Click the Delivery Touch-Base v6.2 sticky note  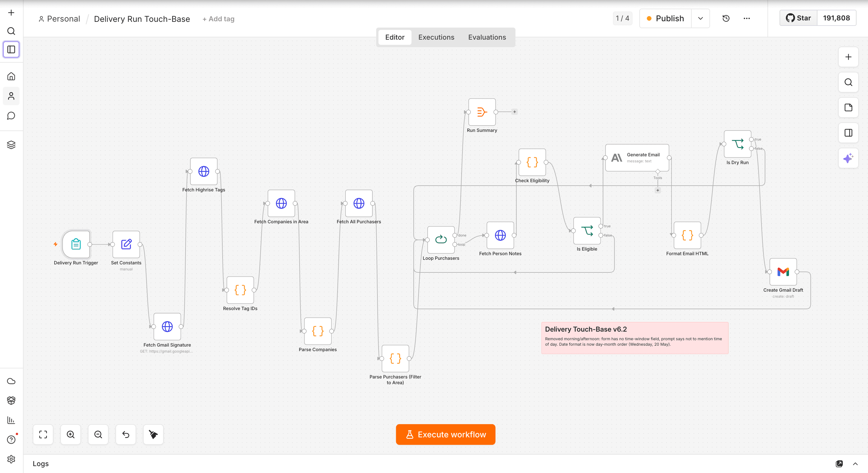[634, 338]
